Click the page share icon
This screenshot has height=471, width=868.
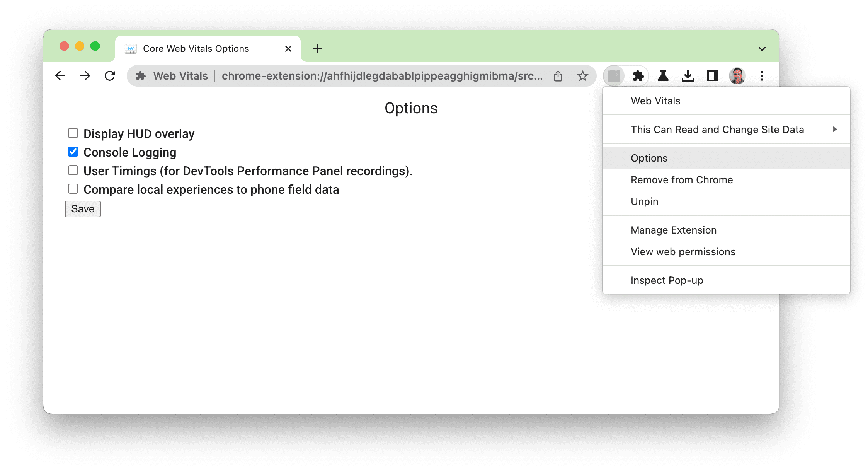tap(557, 75)
